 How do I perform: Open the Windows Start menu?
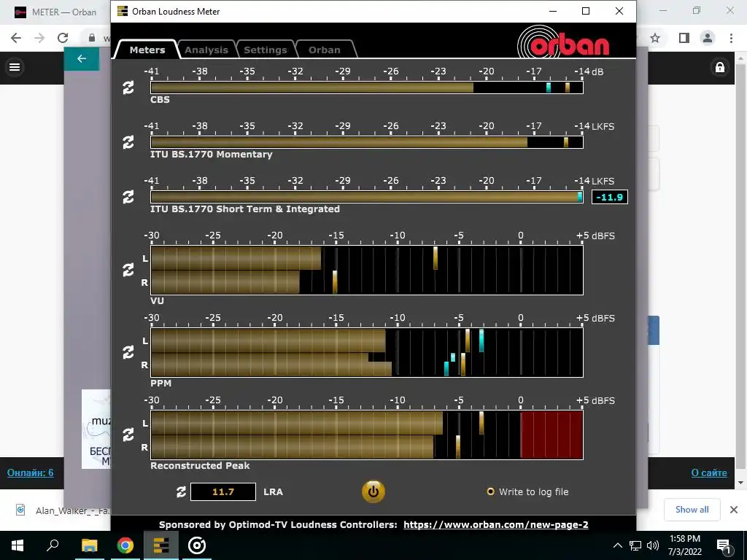pyautogui.click(x=18, y=545)
